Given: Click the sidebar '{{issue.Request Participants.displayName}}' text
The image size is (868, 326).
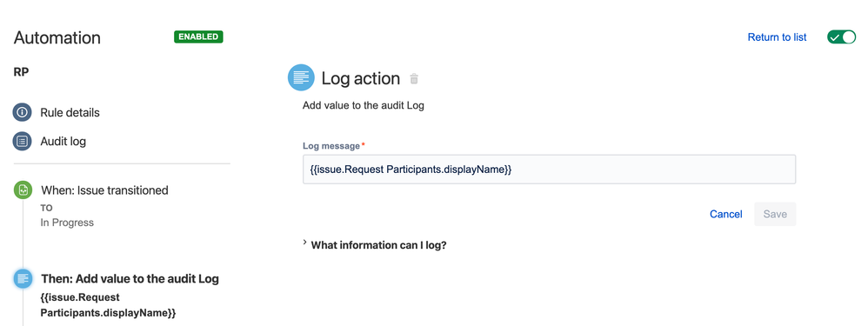Looking at the screenshot, I should pyautogui.click(x=108, y=305).
